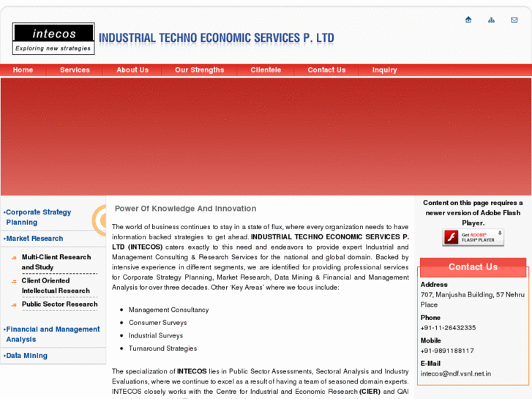This screenshot has height=399, width=532.
Task: Click phone number +91-11-26432335
Action: (448, 328)
